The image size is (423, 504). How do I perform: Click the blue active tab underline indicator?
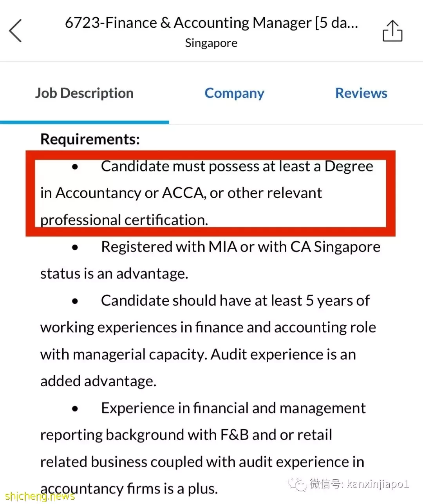pos(85,122)
